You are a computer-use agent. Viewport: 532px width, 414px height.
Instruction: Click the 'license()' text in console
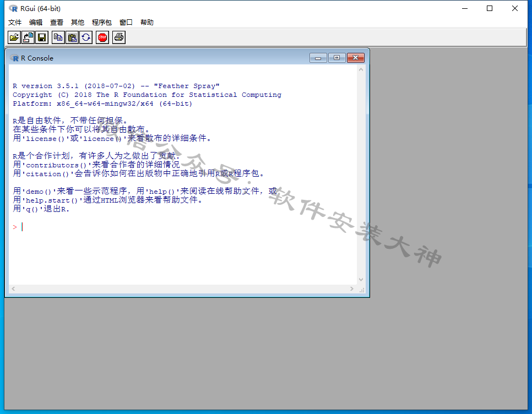click(x=46, y=139)
